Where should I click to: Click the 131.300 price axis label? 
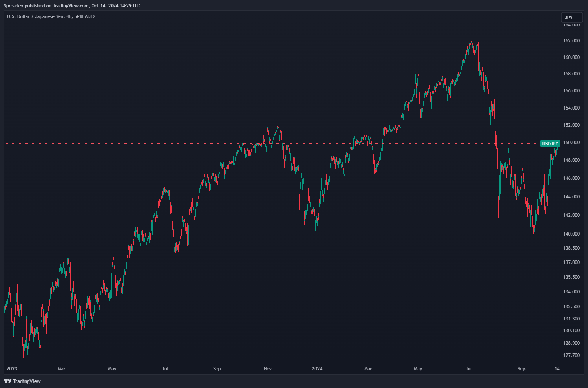[572, 319]
